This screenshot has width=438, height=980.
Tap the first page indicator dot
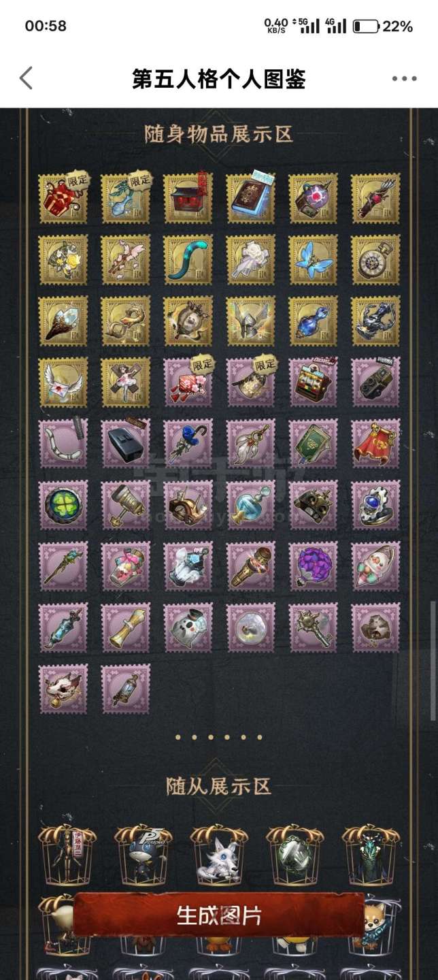[x=178, y=737]
